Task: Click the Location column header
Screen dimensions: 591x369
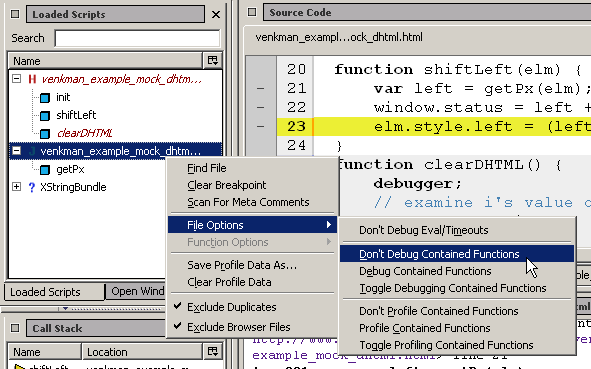Action: [142, 352]
